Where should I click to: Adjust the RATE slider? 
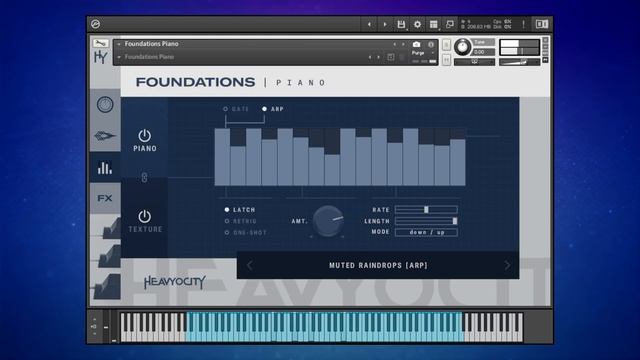(x=426, y=209)
